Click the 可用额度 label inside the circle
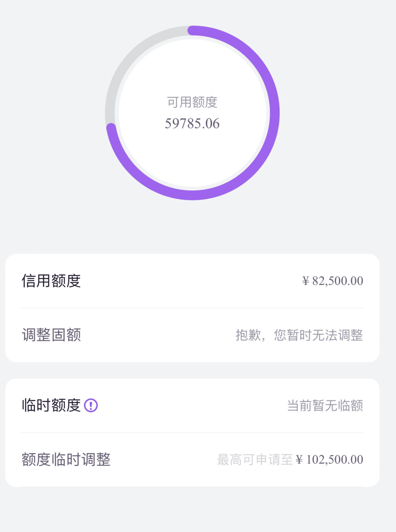Screen dimensions: 396x532 [192, 102]
